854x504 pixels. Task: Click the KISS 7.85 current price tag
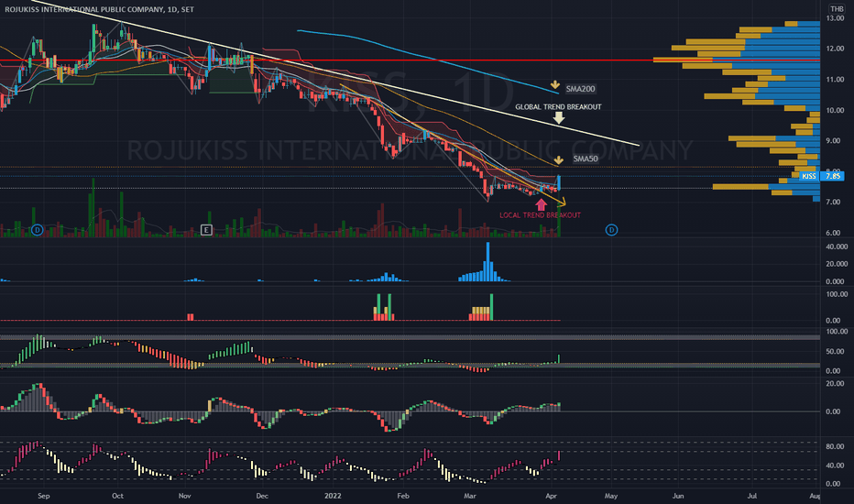point(822,176)
